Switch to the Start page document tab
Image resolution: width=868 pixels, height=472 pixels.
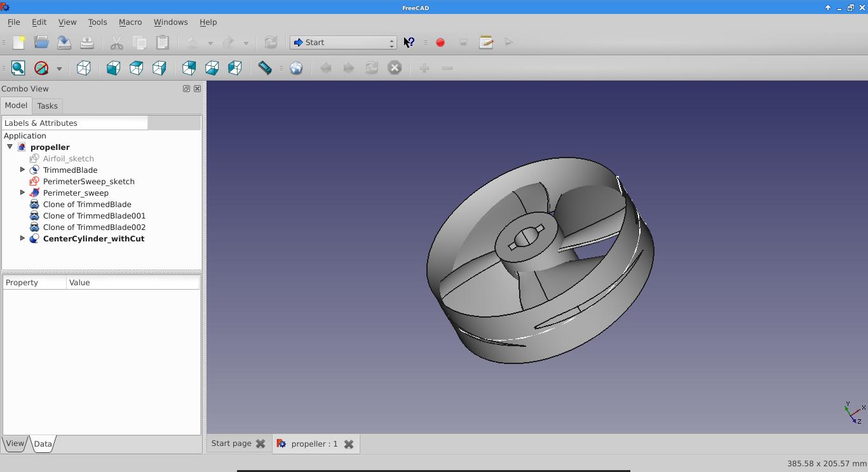231,443
